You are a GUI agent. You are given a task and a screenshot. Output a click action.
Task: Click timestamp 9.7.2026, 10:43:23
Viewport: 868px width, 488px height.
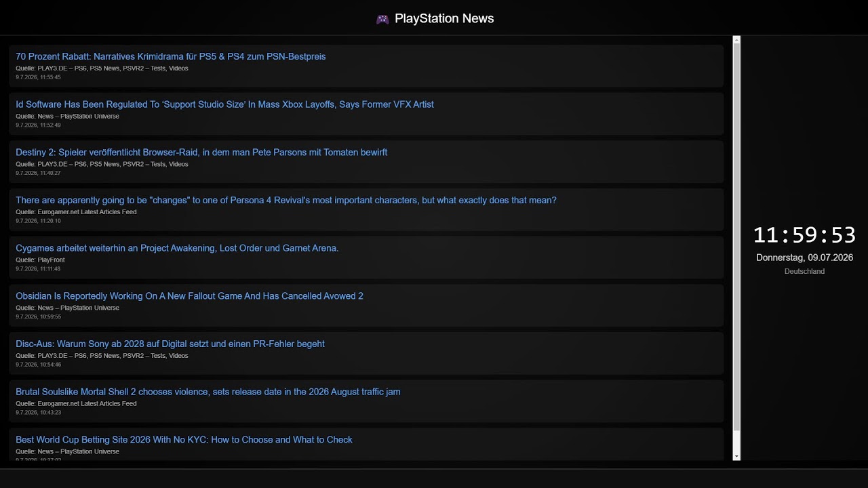(x=38, y=413)
